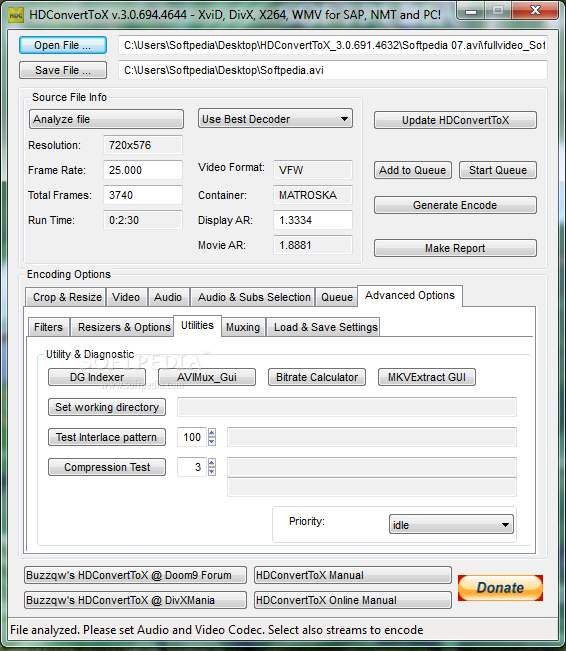Click the output path field Softpedia.avi
The height and width of the screenshot is (651, 566).
pos(333,70)
